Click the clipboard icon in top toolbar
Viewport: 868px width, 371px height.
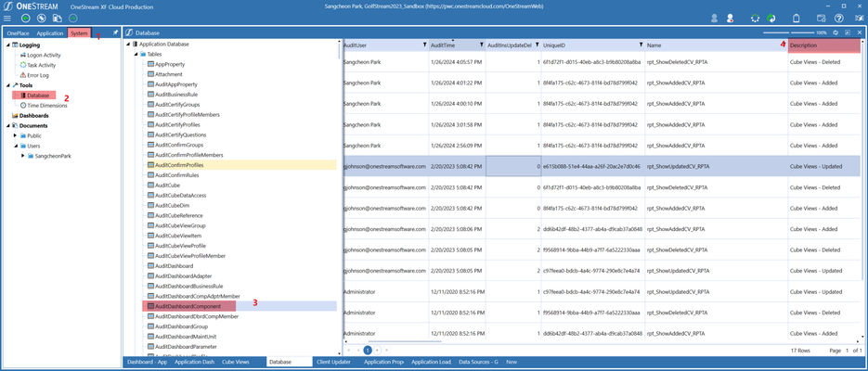(x=797, y=19)
